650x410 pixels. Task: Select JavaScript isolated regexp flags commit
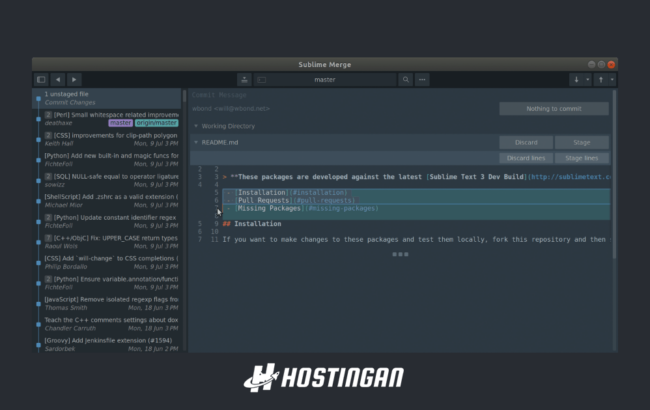(107, 303)
